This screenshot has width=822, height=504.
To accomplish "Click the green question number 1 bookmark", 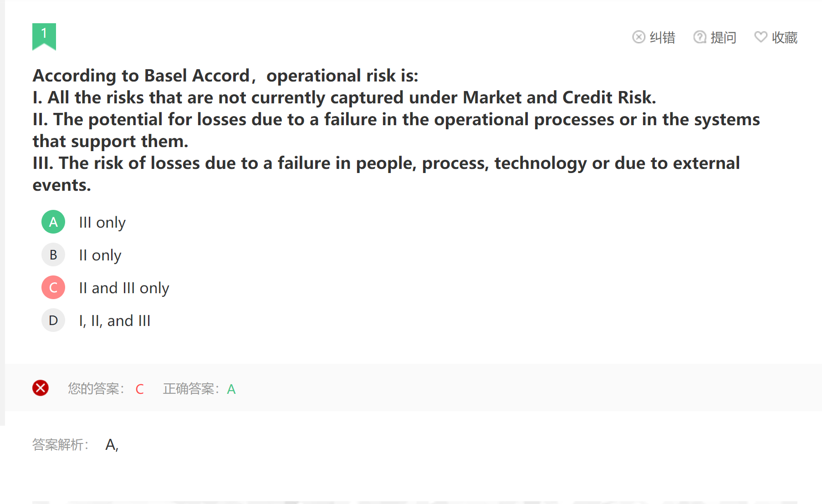I will coord(44,36).
